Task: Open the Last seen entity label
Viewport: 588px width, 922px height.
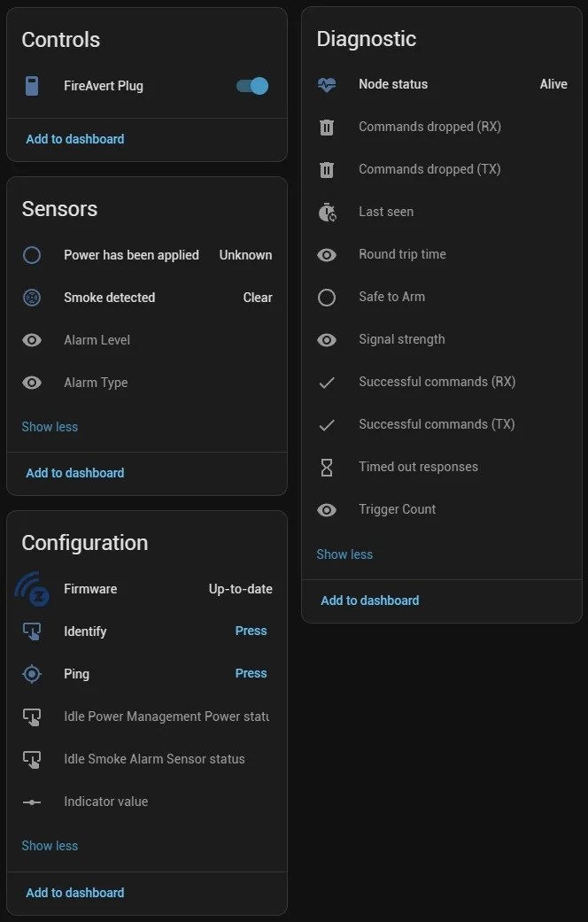Action: (386, 212)
